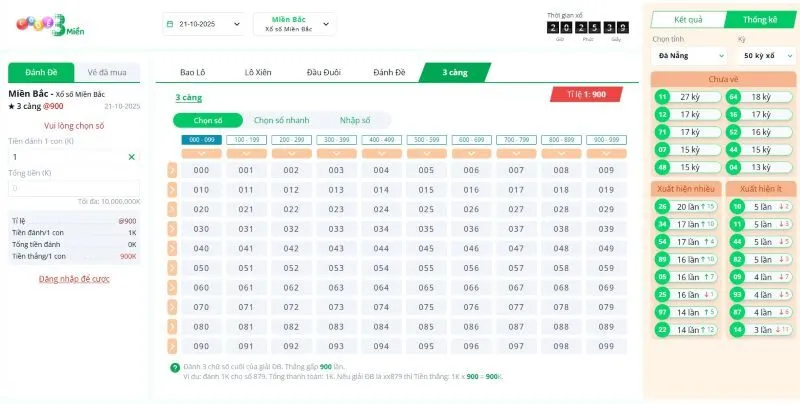Viewport: 800px width, 404px height.
Task: Select entire column under 500 - 599 chevron
Action: coord(427,154)
